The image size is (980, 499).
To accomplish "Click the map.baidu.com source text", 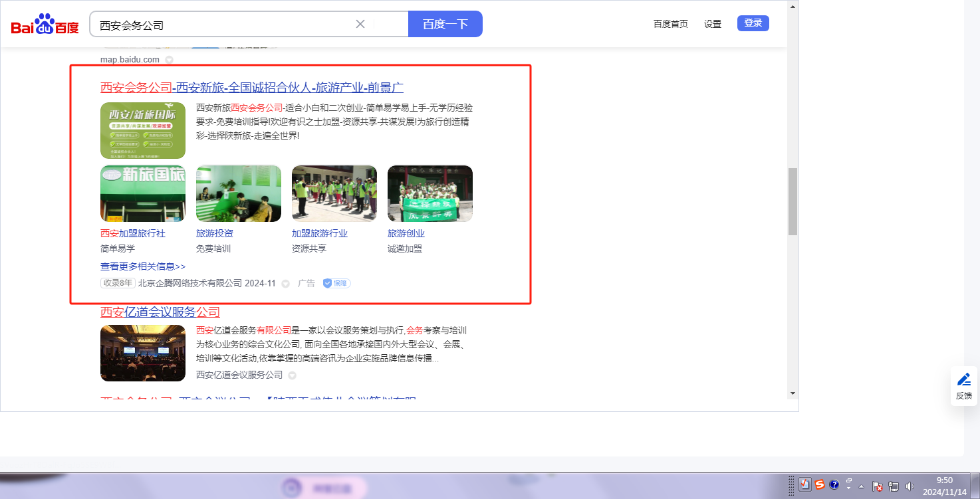I will coord(130,60).
